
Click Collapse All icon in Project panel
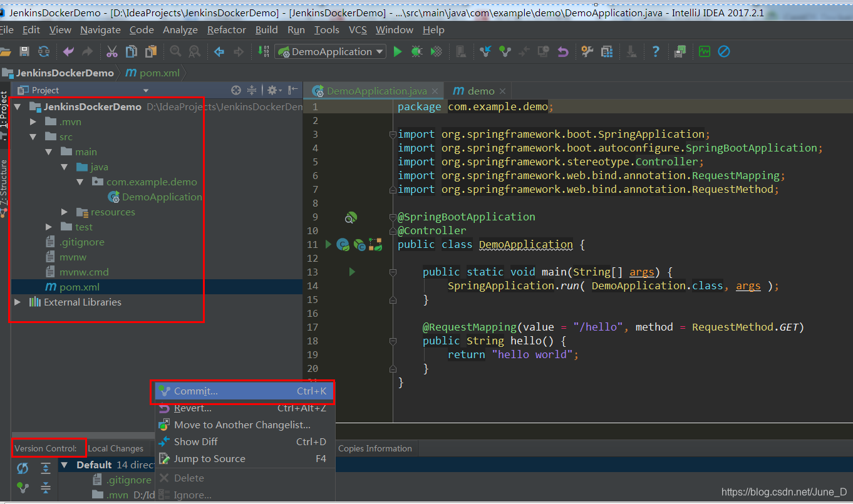pos(252,90)
